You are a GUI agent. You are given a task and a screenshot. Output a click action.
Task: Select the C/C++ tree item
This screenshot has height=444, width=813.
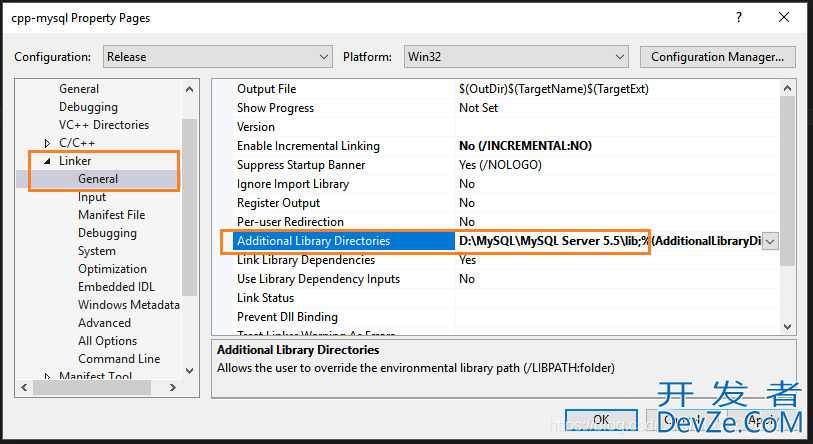[x=77, y=143]
